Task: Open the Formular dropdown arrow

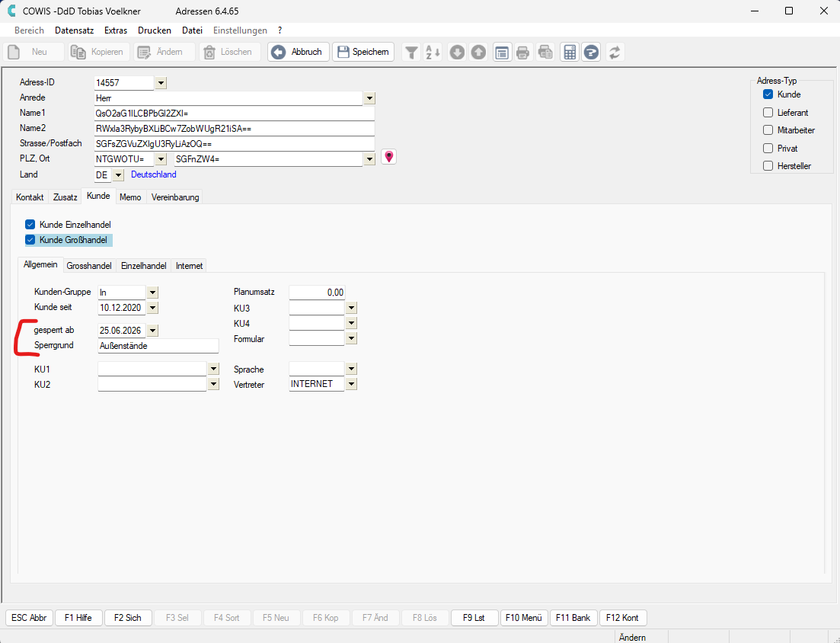Action: [x=351, y=338]
